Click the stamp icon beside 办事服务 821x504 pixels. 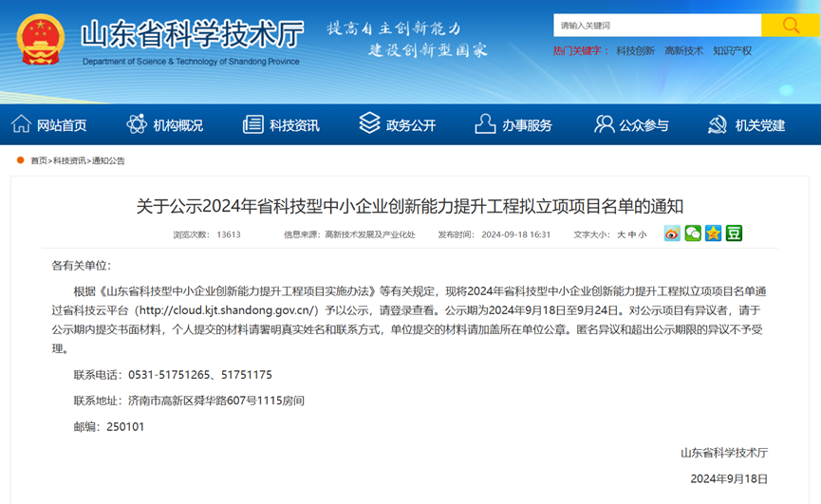click(x=485, y=124)
